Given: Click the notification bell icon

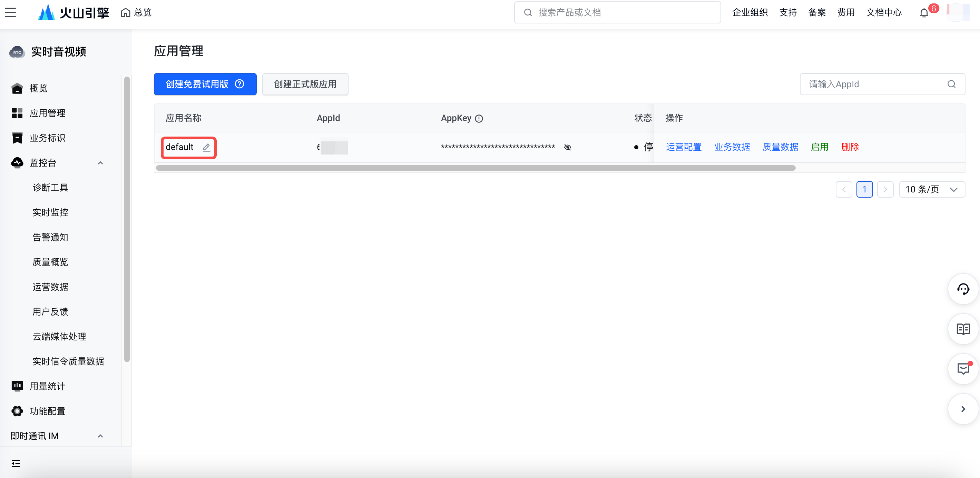Looking at the screenshot, I should [924, 13].
